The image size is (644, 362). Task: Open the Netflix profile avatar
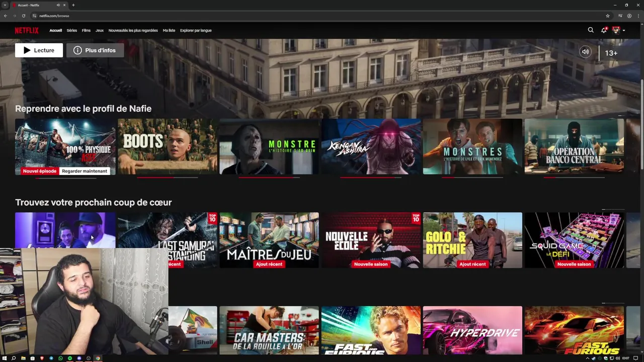point(616,30)
